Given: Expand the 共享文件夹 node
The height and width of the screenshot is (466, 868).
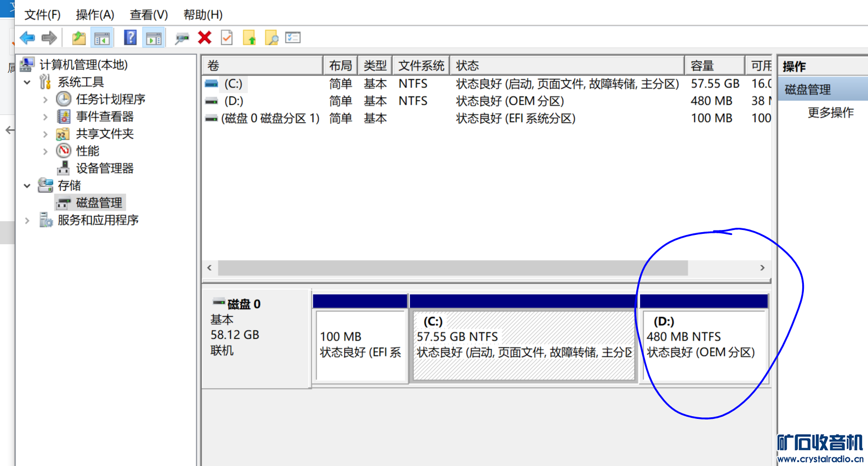Looking at the screenshot, I should pyautogui.click(x=45, y=134).
